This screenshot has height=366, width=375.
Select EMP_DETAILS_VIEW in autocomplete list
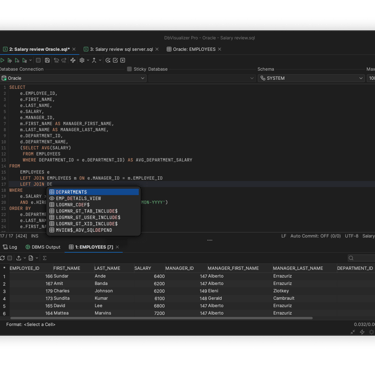click(x=94, y=198)
